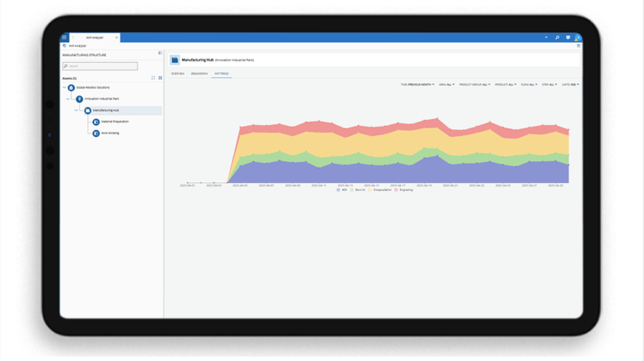Open the hamburger main menu

[65, 37]
